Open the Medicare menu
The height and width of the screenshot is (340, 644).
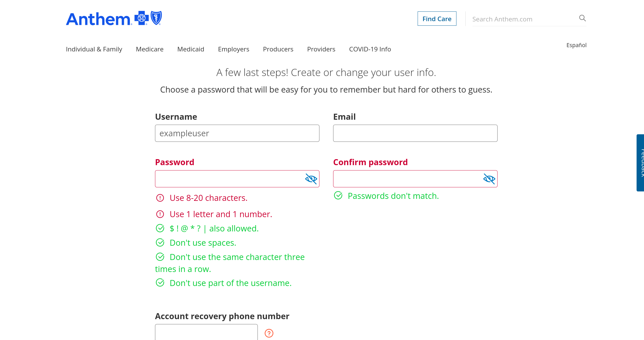[x=150, y=49]
